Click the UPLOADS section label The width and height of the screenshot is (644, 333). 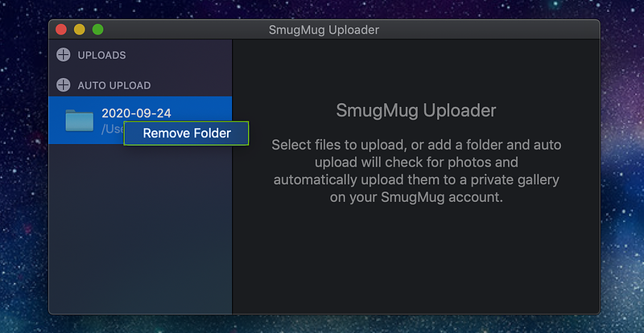(x=102, y=55)
